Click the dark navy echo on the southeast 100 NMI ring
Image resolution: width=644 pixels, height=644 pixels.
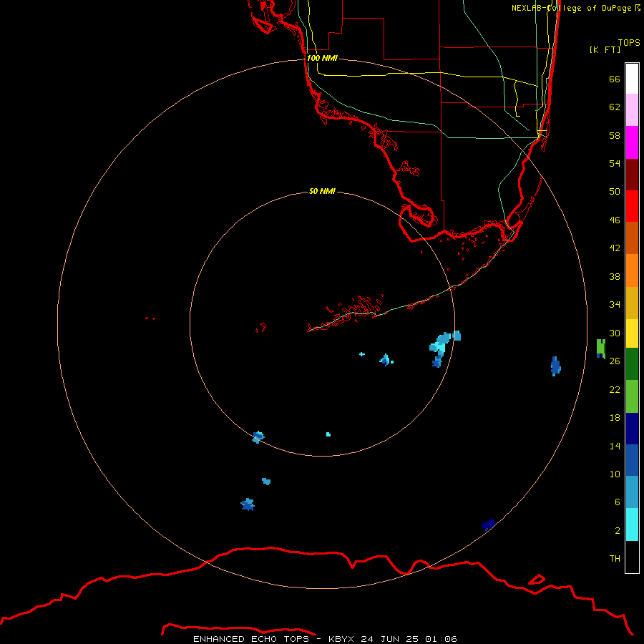[488, 525]
